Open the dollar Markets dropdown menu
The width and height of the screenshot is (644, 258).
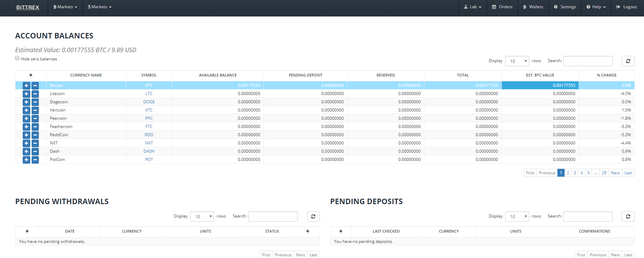[x=100, y=7]
